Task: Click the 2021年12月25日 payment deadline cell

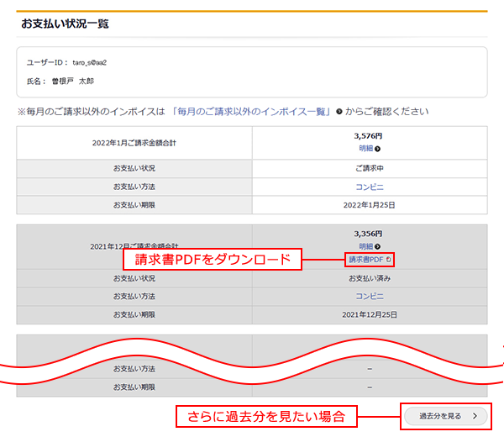Action: tap(369, 314)
